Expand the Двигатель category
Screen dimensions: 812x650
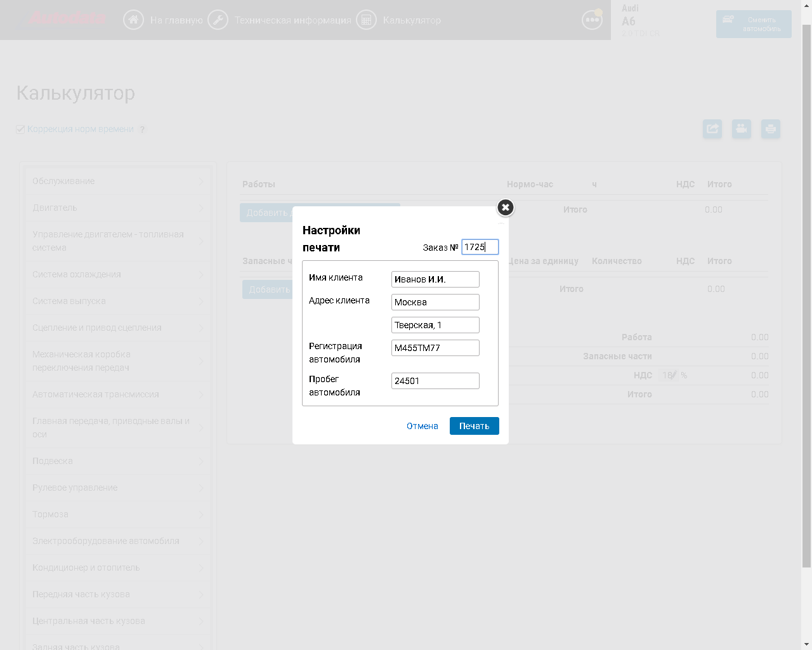pyautogui.click(x=117, y=208)
